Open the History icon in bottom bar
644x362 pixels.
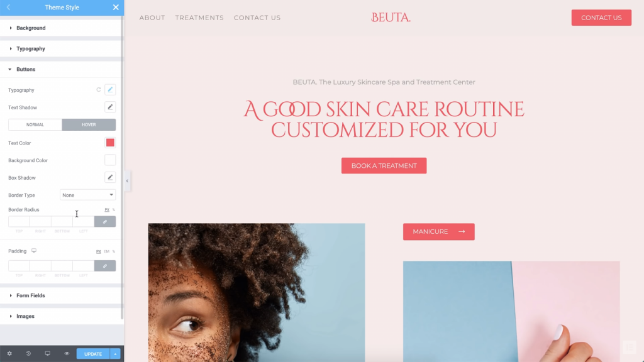pyautogui.click(x=28, y=353)
